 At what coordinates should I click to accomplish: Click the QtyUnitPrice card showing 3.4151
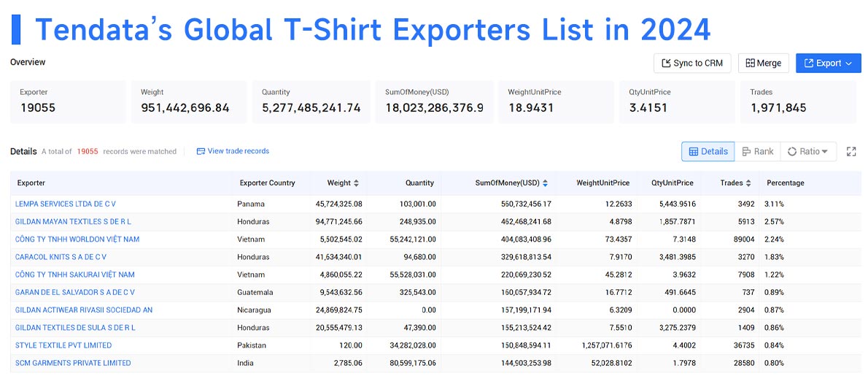[678, 102]
